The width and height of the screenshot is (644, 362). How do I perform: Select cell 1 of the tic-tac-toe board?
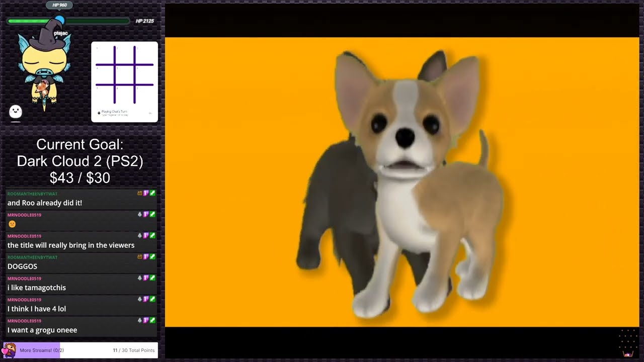[x=105, y=55]
